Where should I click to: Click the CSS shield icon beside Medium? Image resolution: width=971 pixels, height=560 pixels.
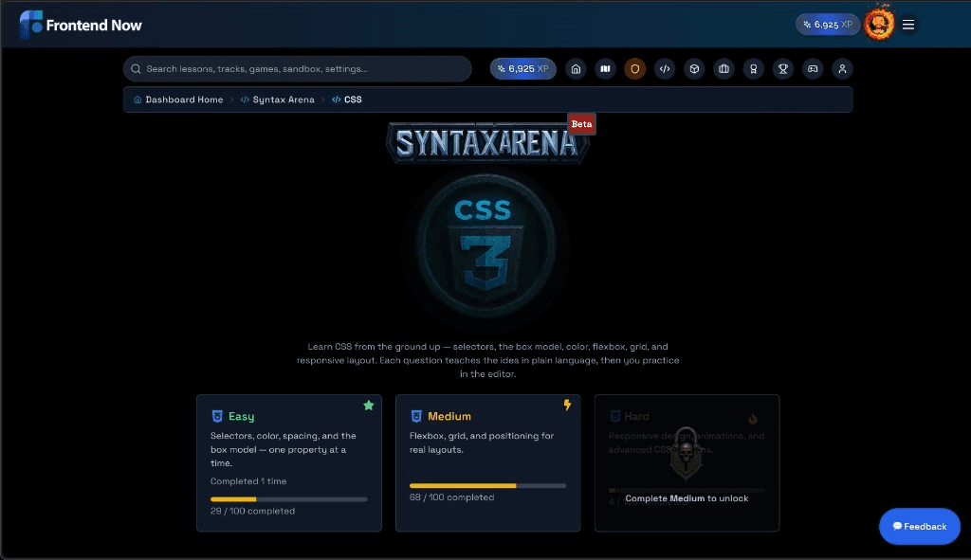coord(416,416)
